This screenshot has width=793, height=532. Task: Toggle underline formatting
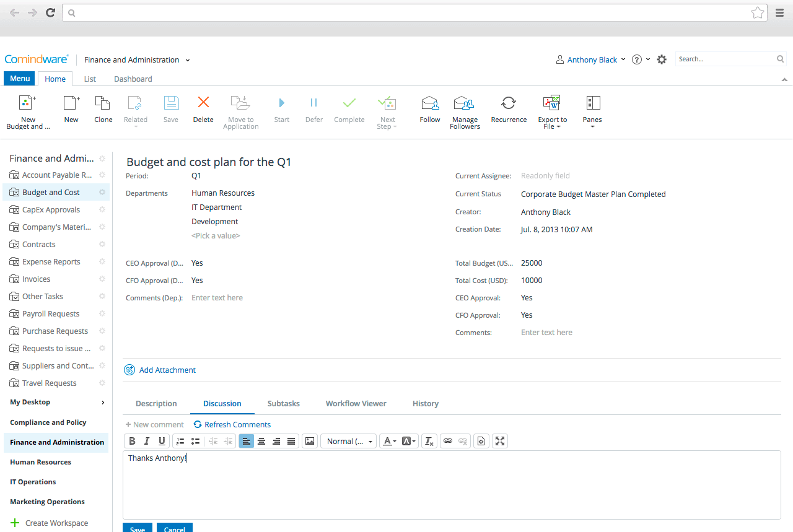tap(162, 441)
